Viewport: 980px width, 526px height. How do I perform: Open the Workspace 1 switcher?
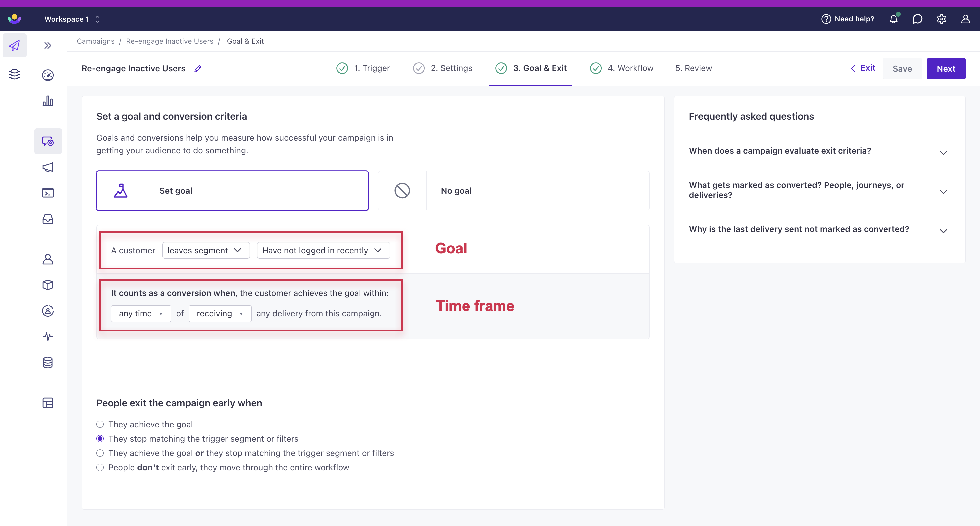click(x=72, y=19)
